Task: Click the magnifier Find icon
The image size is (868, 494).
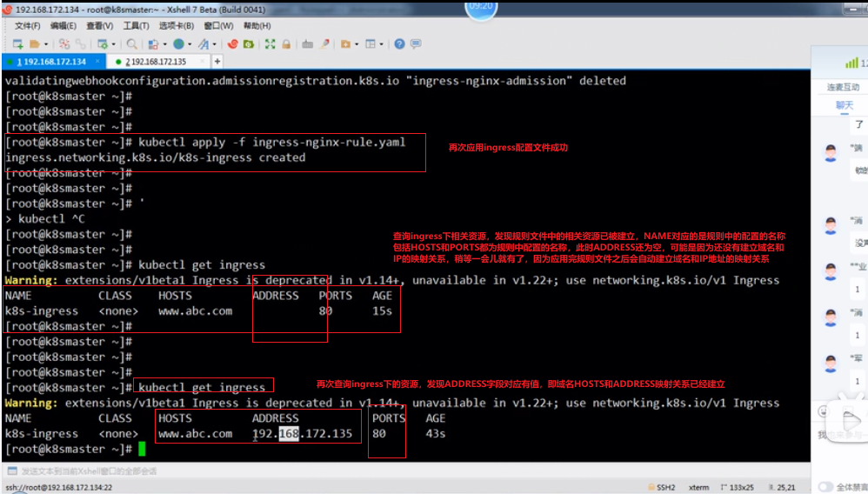Action: coord(131,43)
